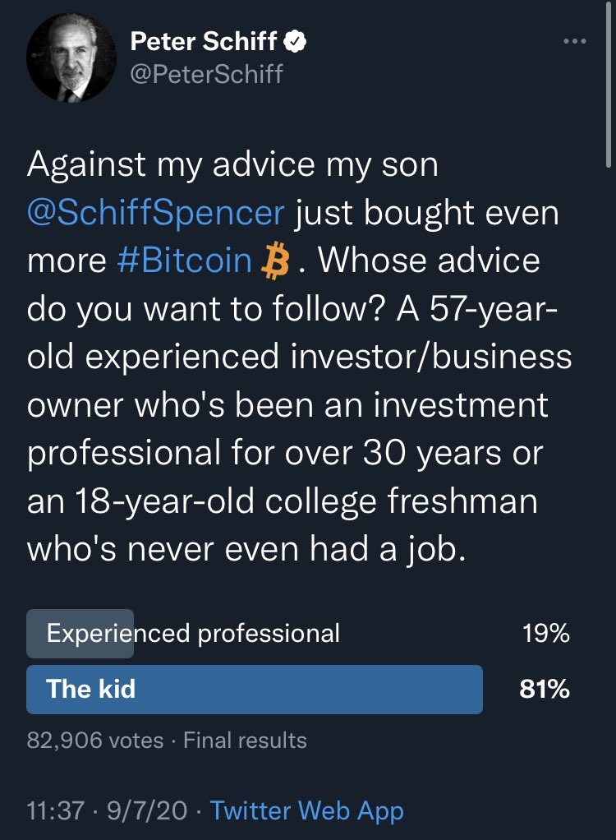Click the @PeterSchiff handle

(x=206, y=74)
